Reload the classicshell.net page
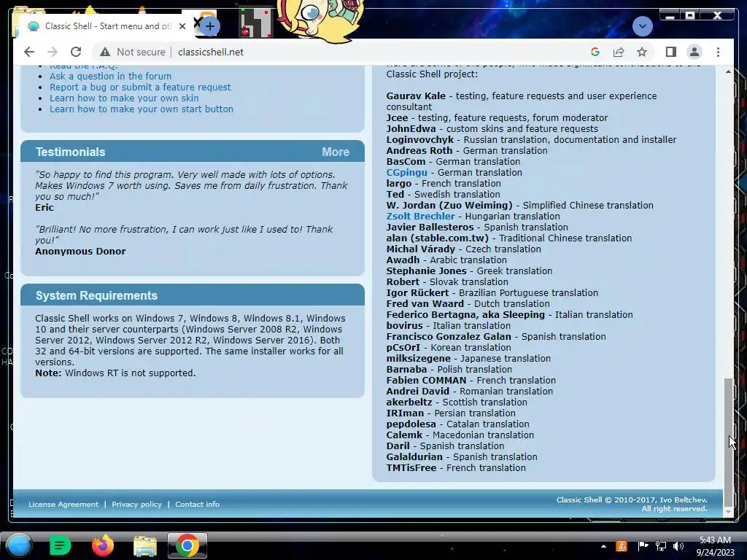Viewport: 747px width, 560px height. (76, 52)
